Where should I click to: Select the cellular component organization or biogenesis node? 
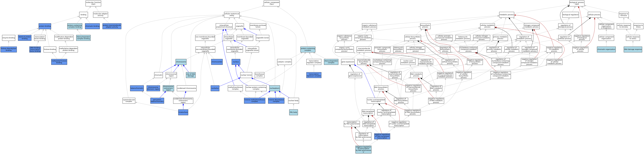(x=606, y=26)
